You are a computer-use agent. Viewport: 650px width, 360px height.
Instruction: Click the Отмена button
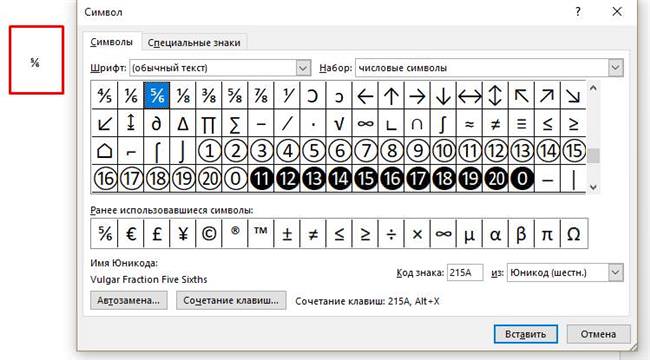(598, 334)
